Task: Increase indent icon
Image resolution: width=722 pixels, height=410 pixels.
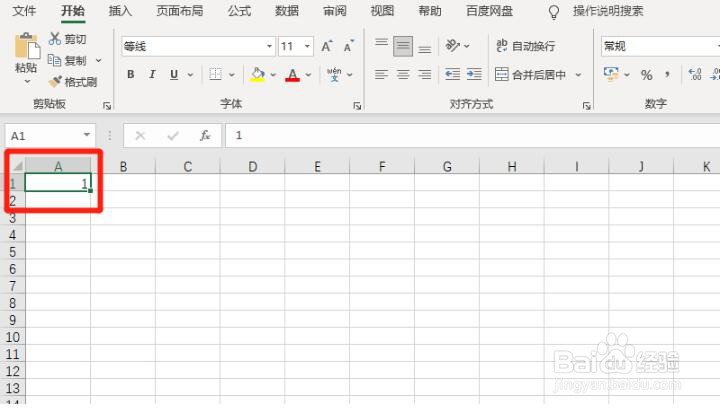Action: coord(474,74)
